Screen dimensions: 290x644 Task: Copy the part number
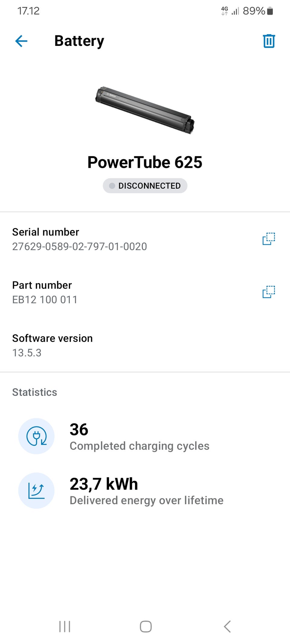pyautogui.click(x=269, y=292)
